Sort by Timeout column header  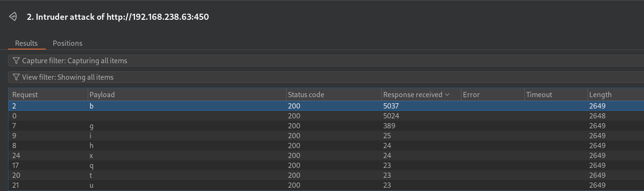pos(556,95)
